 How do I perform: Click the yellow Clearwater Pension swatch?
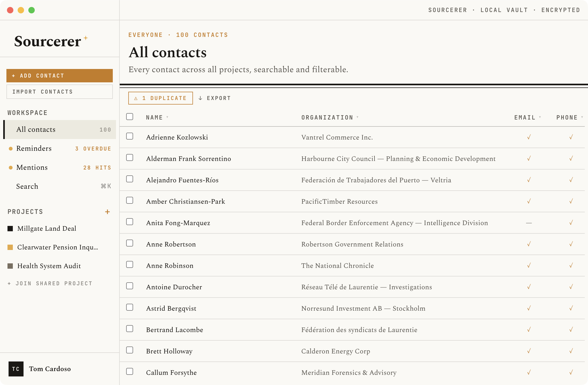(10, 247)
